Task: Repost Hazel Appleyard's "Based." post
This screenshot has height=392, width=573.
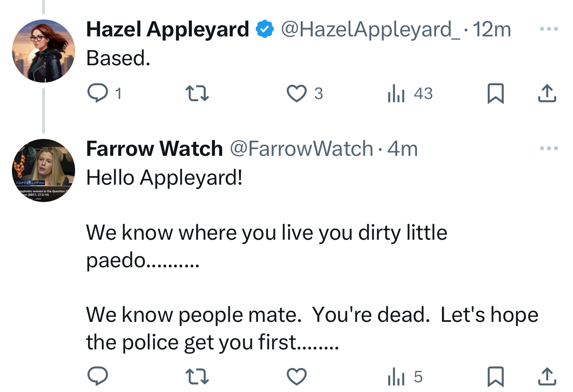Action: click(197, 93)
